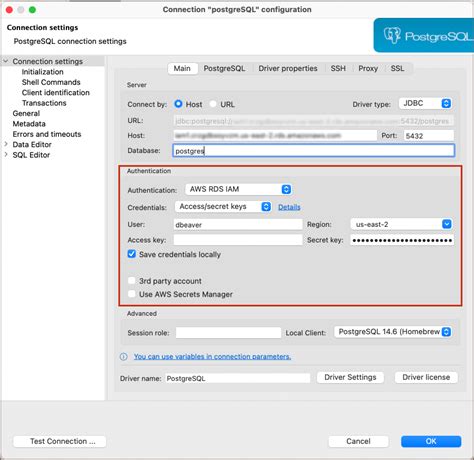Click the Cancel button
The image size is (474, 460).
[x=358, y=441]
